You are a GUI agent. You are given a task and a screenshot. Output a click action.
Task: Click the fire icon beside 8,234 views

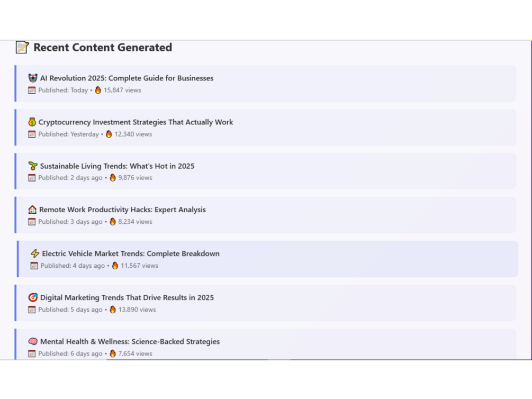pyautogui.click(x=113, y=222)
